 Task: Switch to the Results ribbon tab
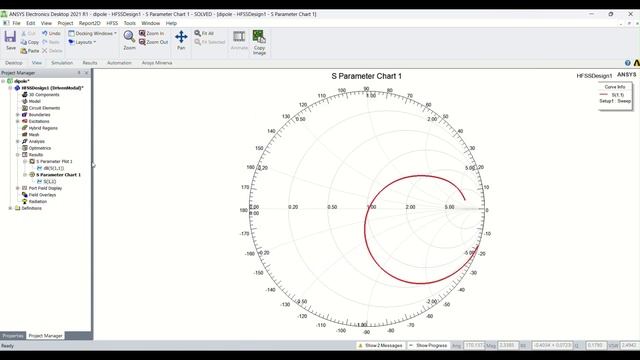90,63
